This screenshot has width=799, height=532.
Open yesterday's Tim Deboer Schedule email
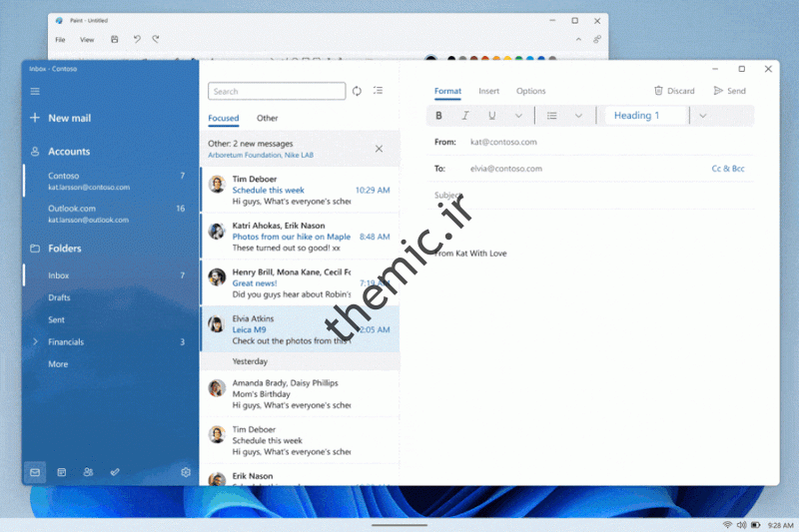tap(300, 440)
